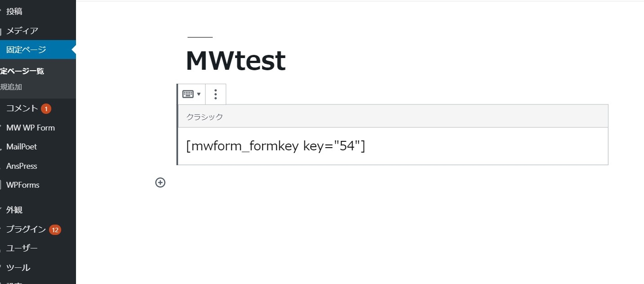Open AnsPress menu item

(x=22, y=166)
